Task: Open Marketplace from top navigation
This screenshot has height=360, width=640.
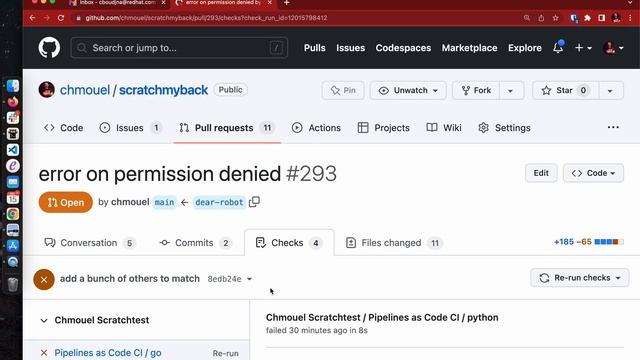Action: coord(469,48)
